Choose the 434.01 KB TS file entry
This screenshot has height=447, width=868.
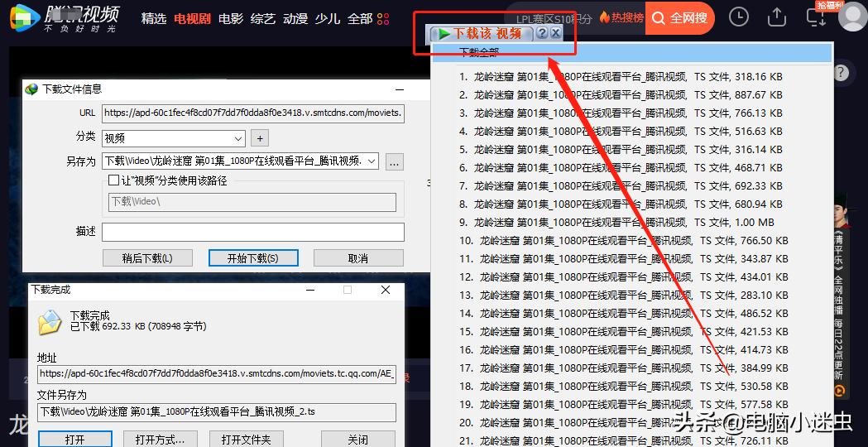(623, 277)
